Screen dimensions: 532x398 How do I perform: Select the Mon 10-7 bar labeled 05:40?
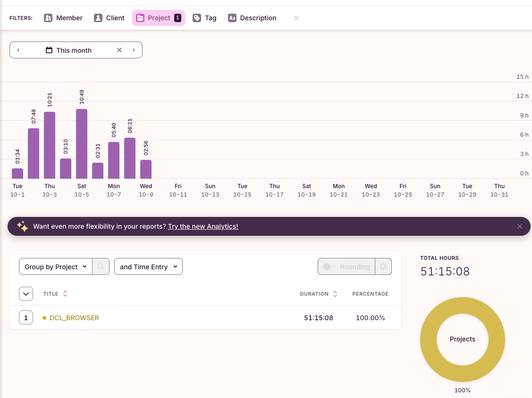[114, 160]
